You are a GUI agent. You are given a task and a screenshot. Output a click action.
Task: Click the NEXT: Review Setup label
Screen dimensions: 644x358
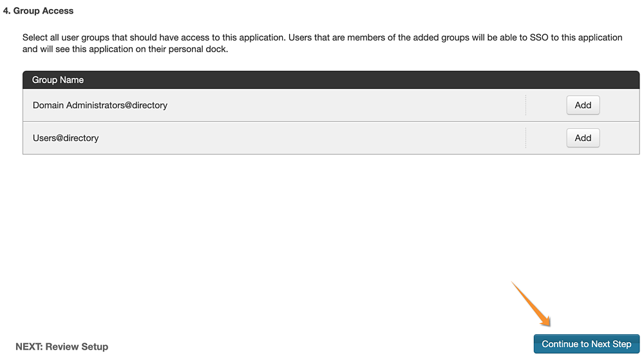(x=62, y=346)
